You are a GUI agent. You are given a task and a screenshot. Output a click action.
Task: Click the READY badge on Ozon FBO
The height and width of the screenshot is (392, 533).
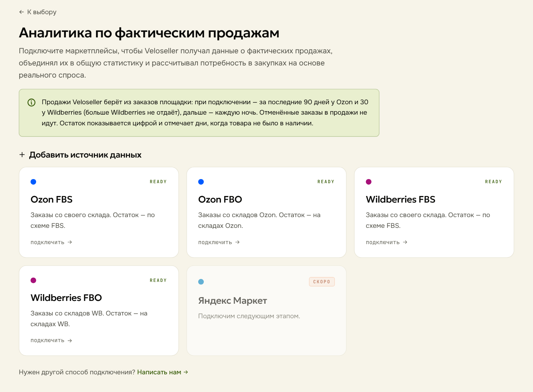pos(326,182)
